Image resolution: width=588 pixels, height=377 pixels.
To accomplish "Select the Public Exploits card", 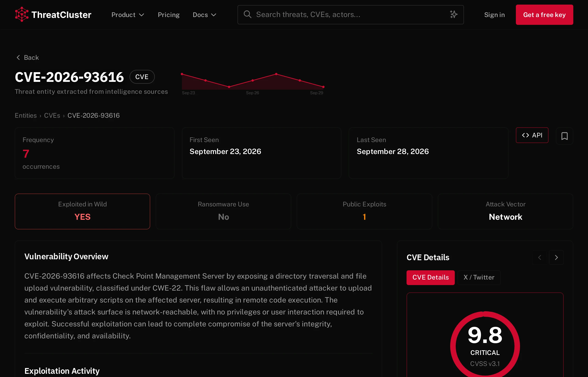I will coord(365,211).
